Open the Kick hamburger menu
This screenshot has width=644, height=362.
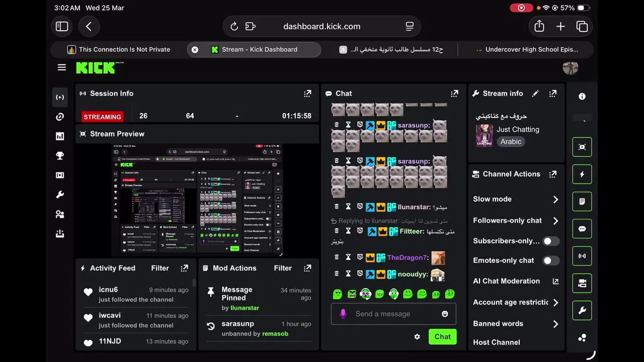(62, 67)
